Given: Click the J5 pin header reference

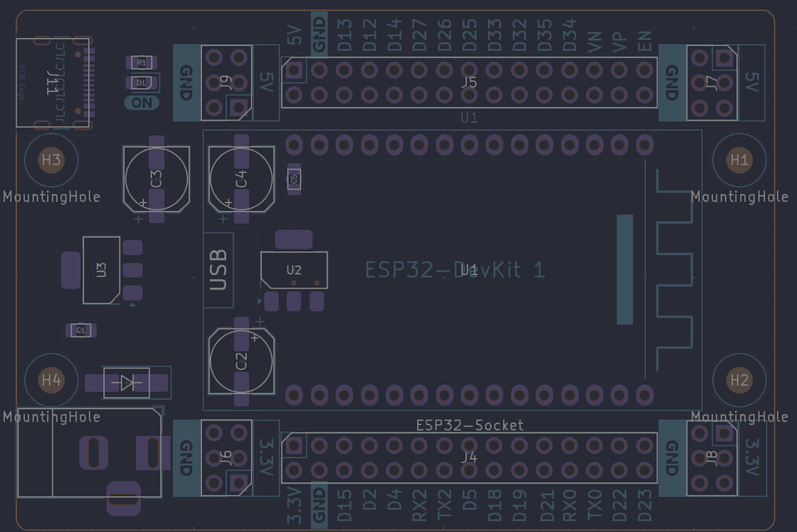Looking at the screenshot, I should pos(469,82).
